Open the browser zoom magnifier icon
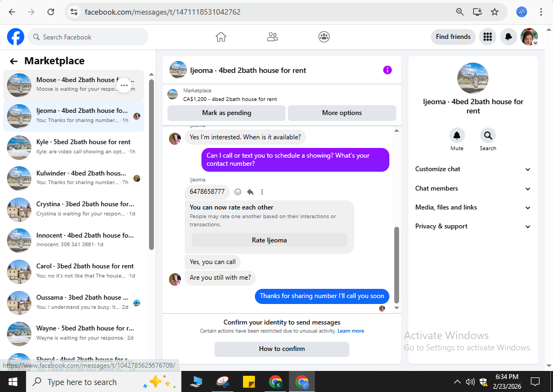Image resolution: width=553 pixels, height=392 pixels. point(460,12)
